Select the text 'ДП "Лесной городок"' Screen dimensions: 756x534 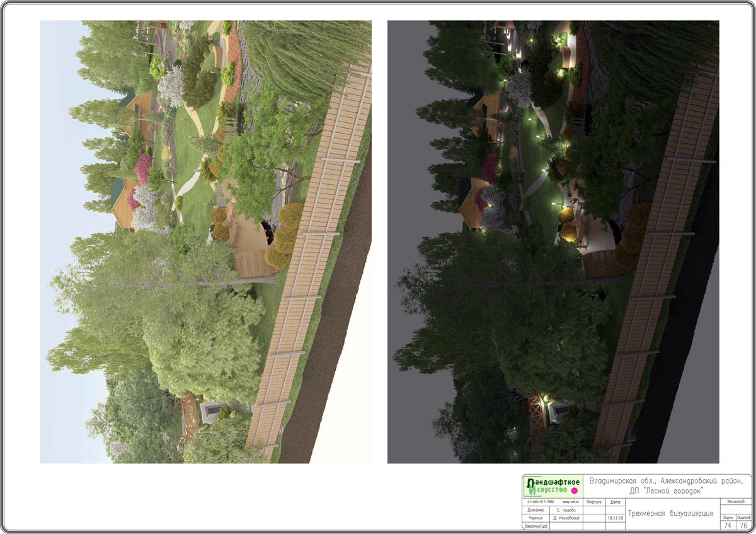pyautogui.click(x=667, y=490)
